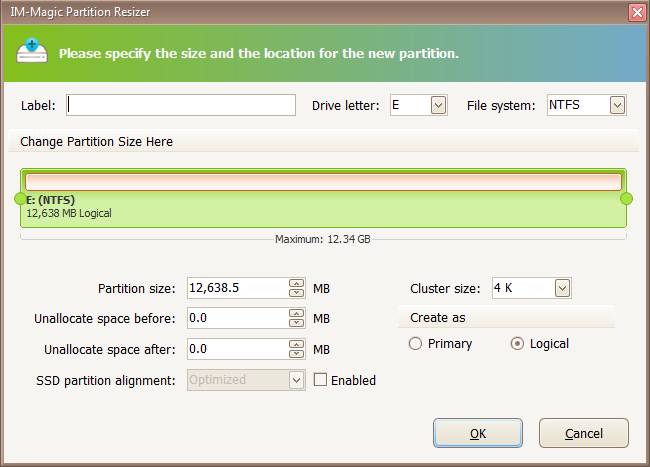This screenshot has width=650, height=467.
Task: Focus the Label text field
Action: [181, 105]
